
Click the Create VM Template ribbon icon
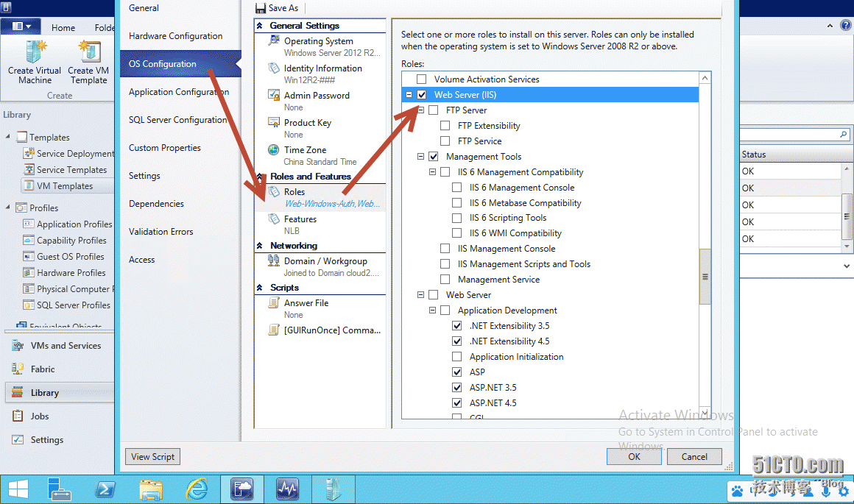coord(89,52)
